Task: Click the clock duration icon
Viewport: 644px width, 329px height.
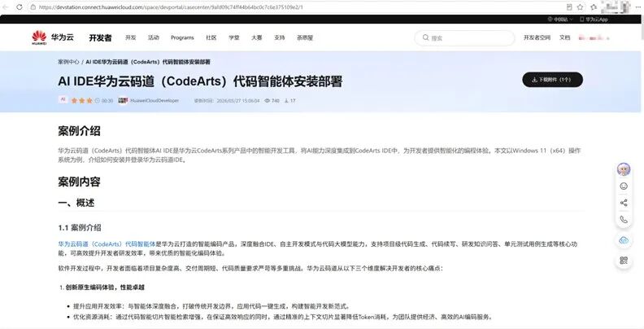Action: coord(98,100)
